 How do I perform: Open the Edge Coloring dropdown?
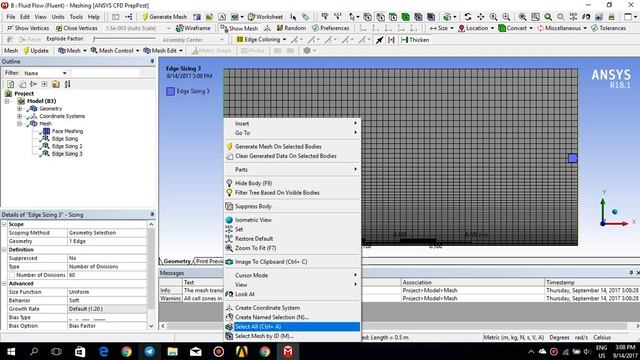tap(261, 40)
